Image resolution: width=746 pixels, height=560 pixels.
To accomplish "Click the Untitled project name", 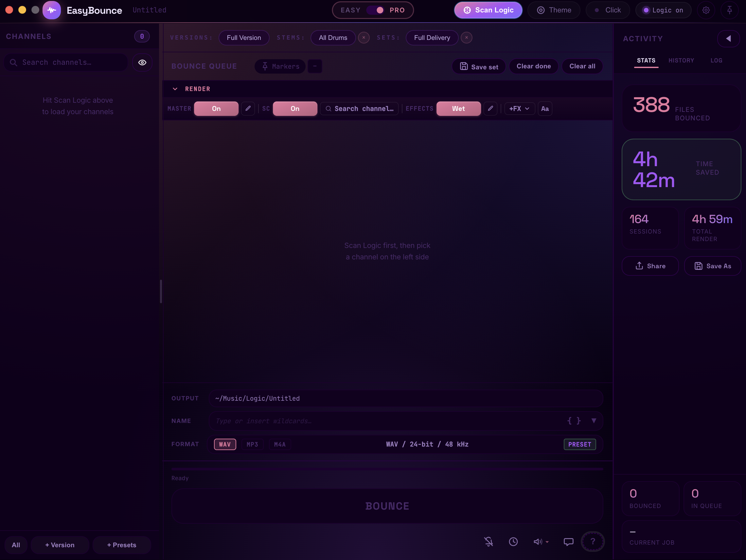I will point(150,10).
